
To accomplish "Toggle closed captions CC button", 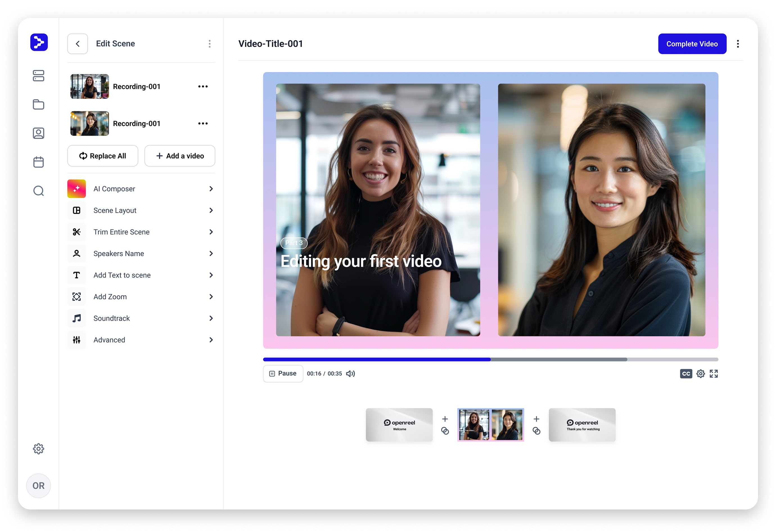I will click(686, 374).
